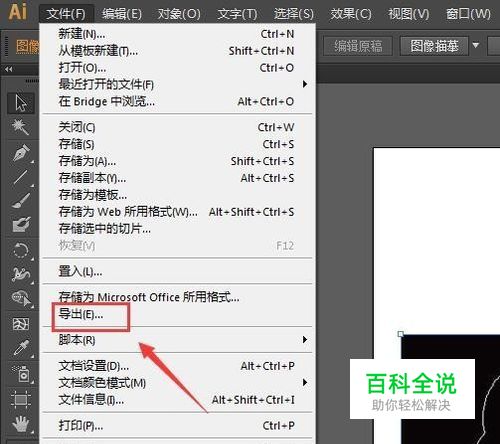Open the 窗口(W) menu
This screenshot has width=500, height=444.
[468, 14]
